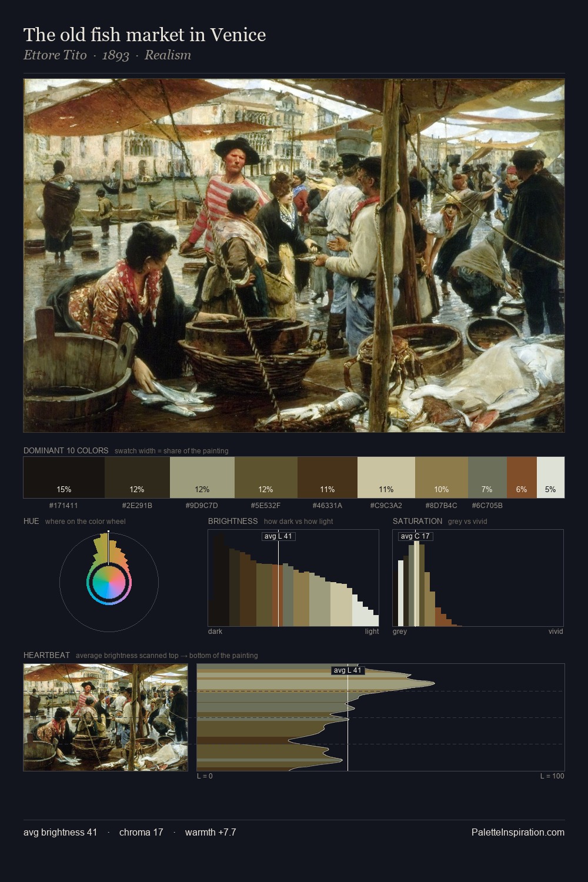Click the hex label #171411

pyautogui.click(x=64, y=506)
